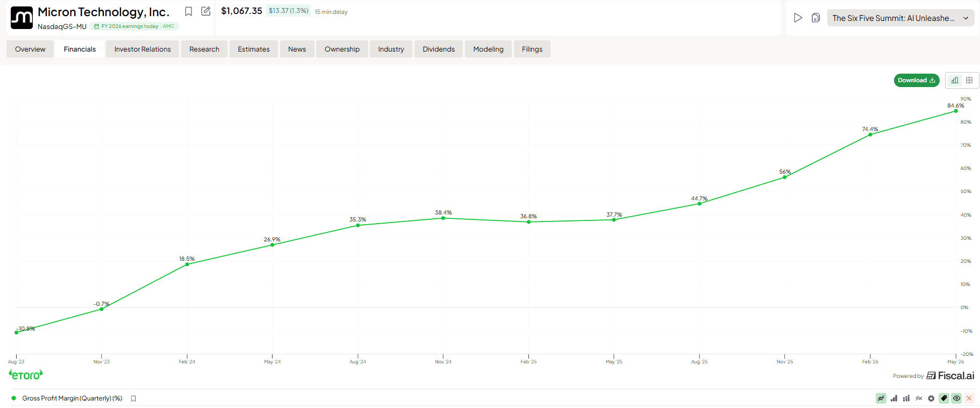The image size is (980, 408).
Task: Click the 36.8% data point for Feb '25
Action: tap(528, 222)
